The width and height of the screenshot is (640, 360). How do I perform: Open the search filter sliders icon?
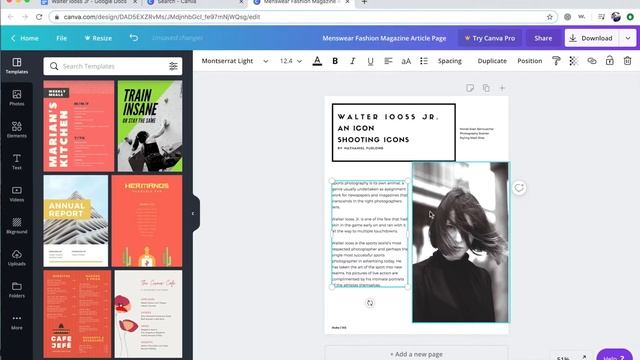[173, 66]
